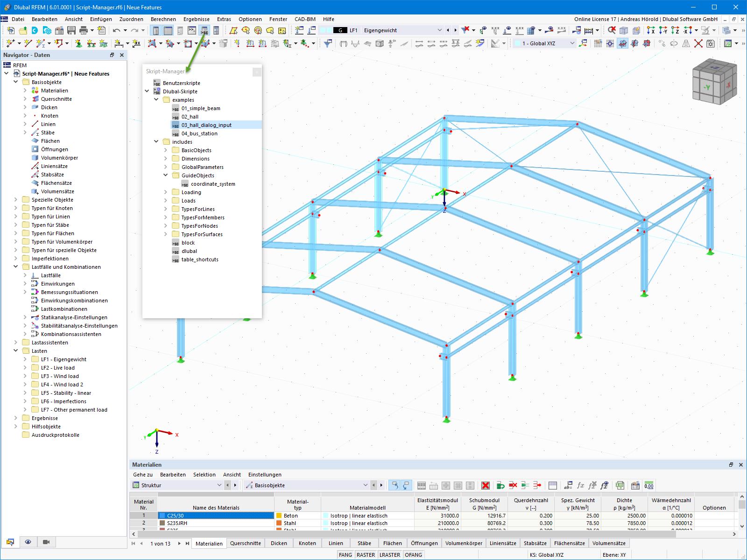
Task: Collapse the GuideObjects folder in Skript-Manager
Action: 165,175
